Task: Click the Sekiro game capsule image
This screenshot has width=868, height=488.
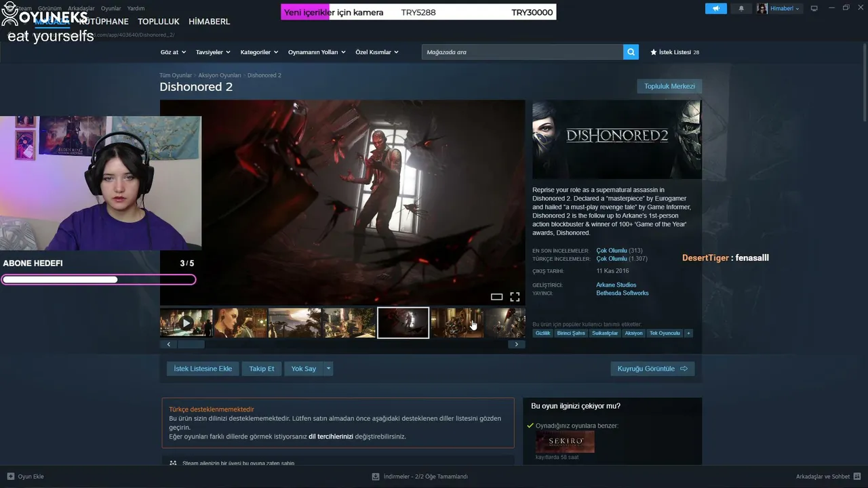Action: (565, 442)
